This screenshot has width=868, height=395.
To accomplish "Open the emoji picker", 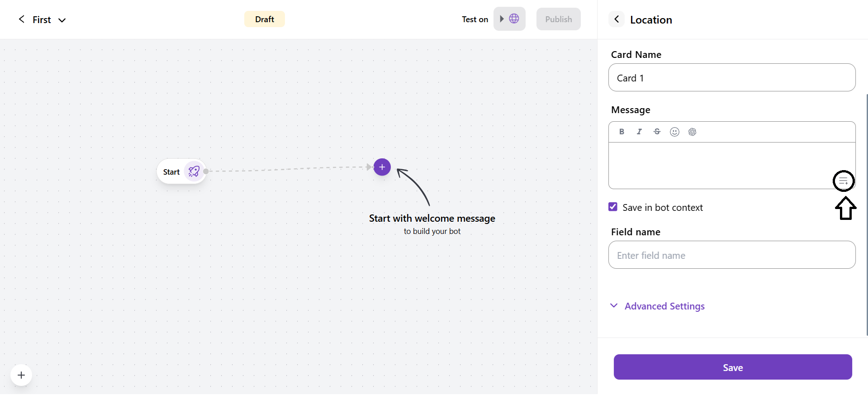I will tap(674, 132).
